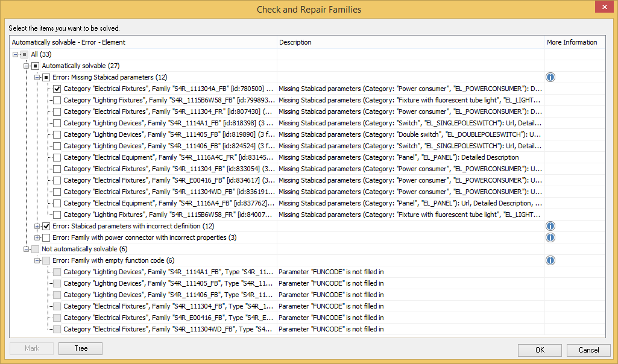The image size is (618, 364).
Task: Check the S4R_111406_FB [id:824524] row checkbox
Action: click(57, 146)
